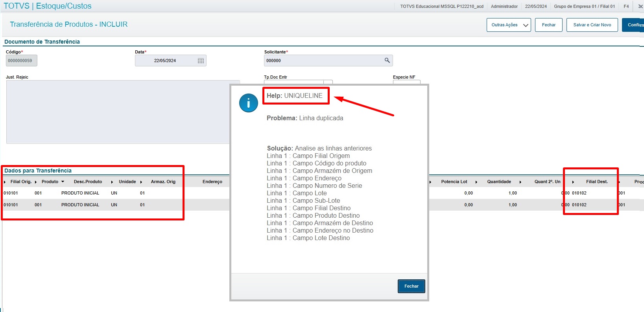Click the Especie NF input field
The width and height of the screenshot is (644, 312).
click(x=407, y=82)
